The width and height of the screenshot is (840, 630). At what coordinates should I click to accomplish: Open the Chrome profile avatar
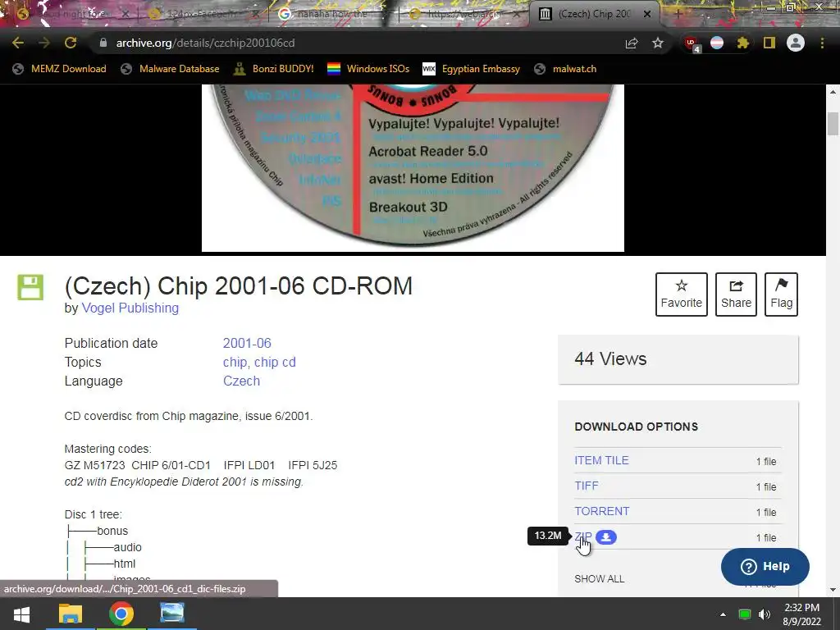[x=796, y=43]
